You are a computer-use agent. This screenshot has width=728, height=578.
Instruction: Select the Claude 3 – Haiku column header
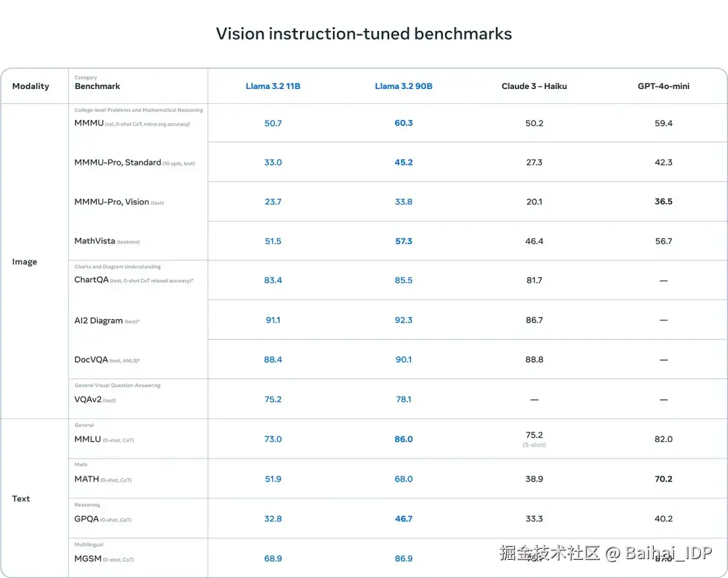coord(534,86)
